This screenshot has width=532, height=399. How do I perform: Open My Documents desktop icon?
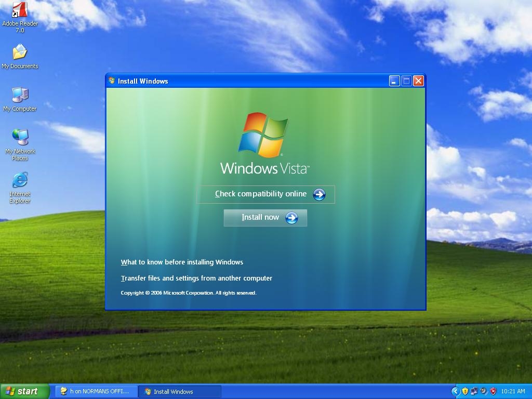pos(20,56)
